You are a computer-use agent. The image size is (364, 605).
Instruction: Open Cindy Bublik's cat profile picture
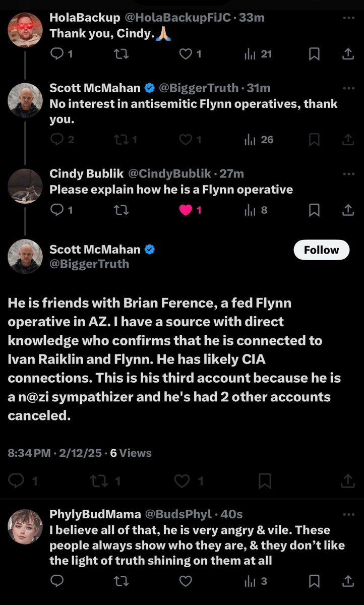(25, 186)
